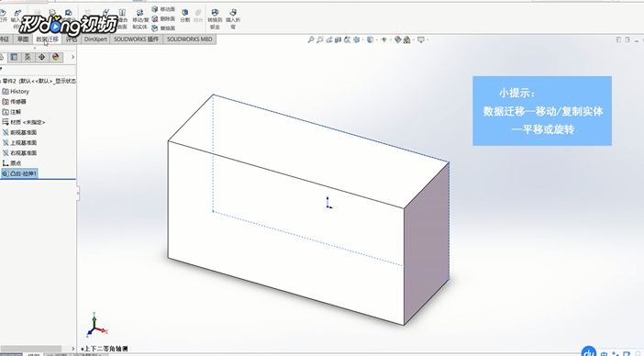The width and height of the screenshot is (644, 356).
Task: Click Hide/Show Items eye icon
Action: [x=384, y=39]
